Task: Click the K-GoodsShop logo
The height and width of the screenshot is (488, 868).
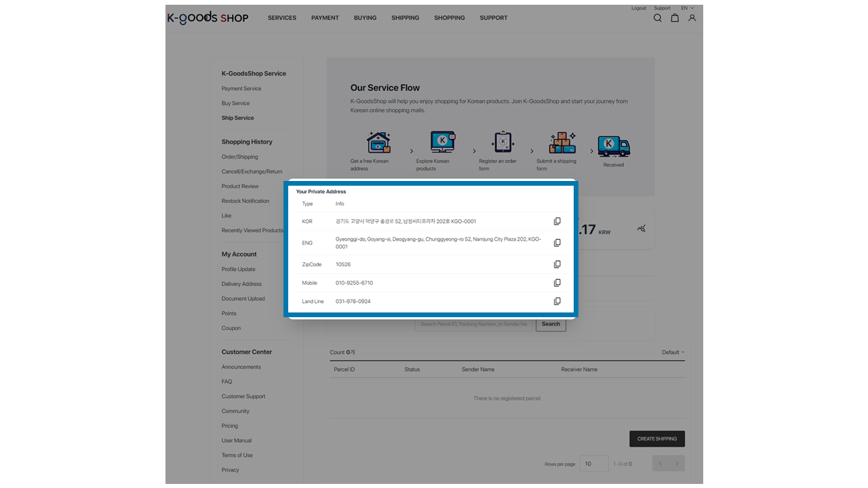Action: [208, 18]
